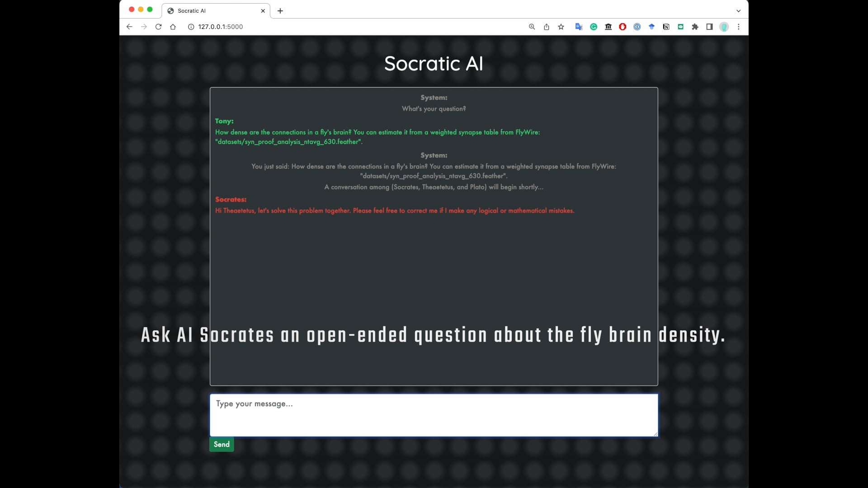The width and height of the screenshot is (868, 488).
Task: Open the 1Password extension
Action: (637, 27)
